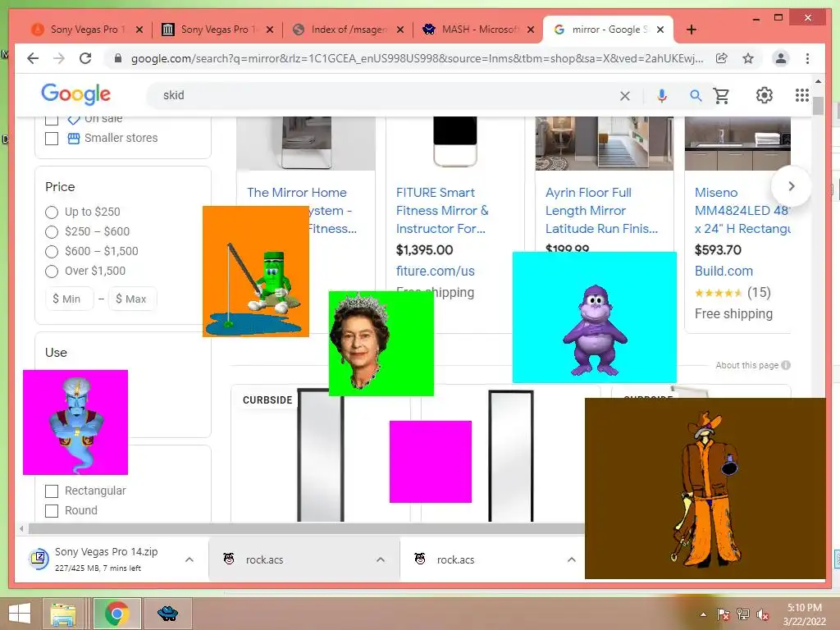Open Windows Start menu
Image resolution: width=840 pixels, height=630 pixels.
(x=20, y=614)
